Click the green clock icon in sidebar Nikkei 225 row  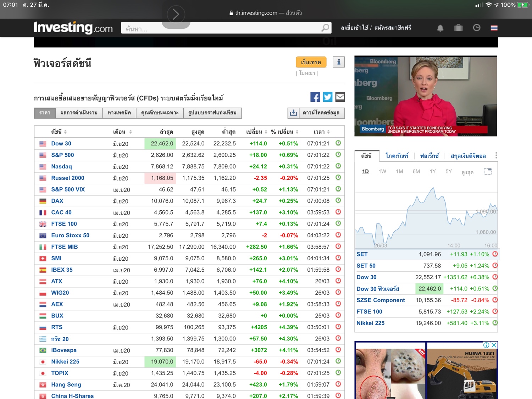point(495,323)
